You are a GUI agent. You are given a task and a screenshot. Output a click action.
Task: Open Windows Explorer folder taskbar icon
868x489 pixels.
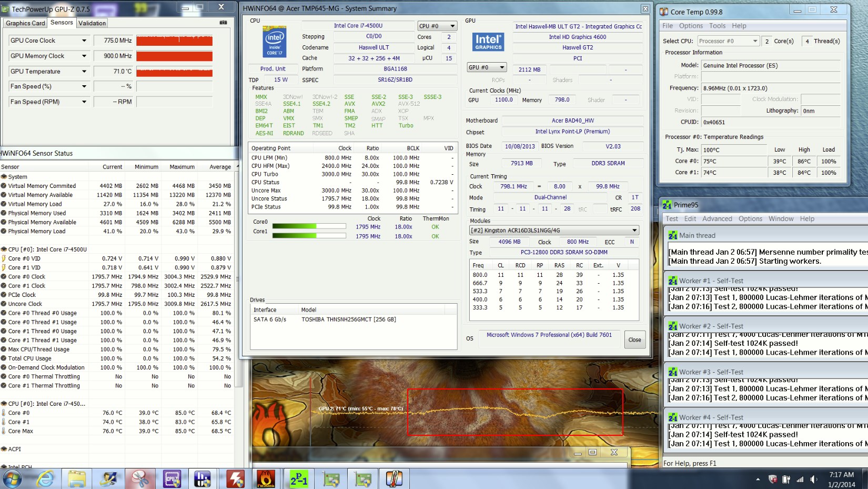coord(77,478)
